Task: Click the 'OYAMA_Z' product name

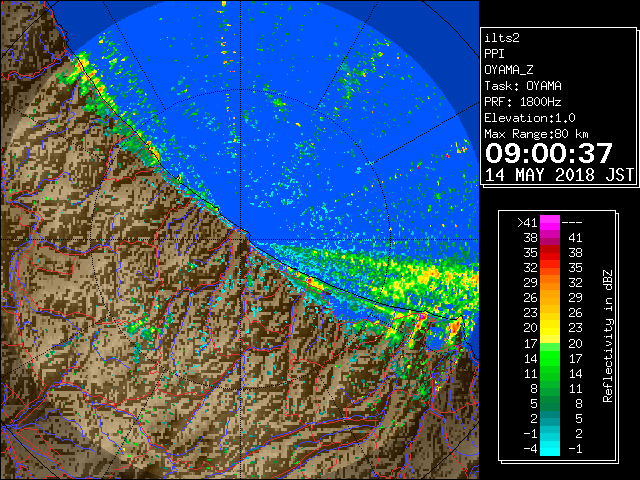Action: [509, 70]
